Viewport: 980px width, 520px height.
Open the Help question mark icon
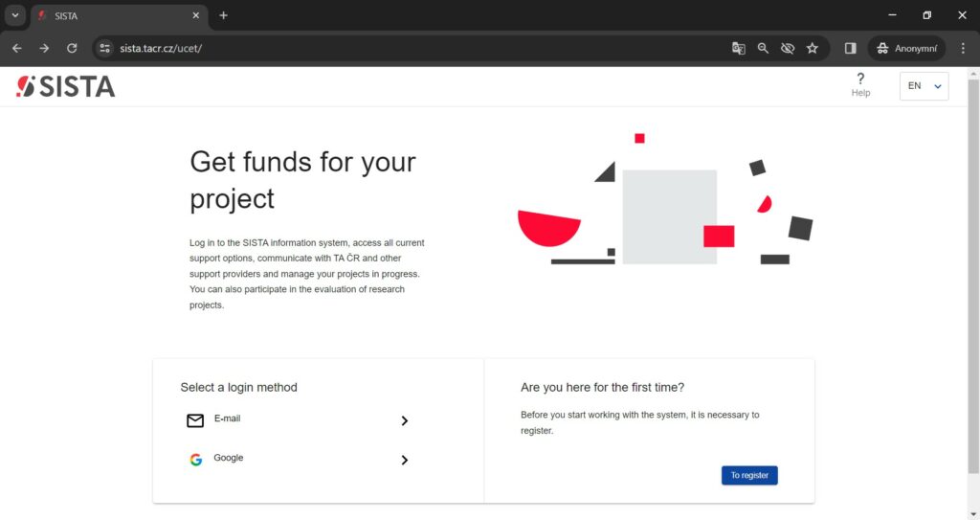pyautogui.click(x=860, y=79)
